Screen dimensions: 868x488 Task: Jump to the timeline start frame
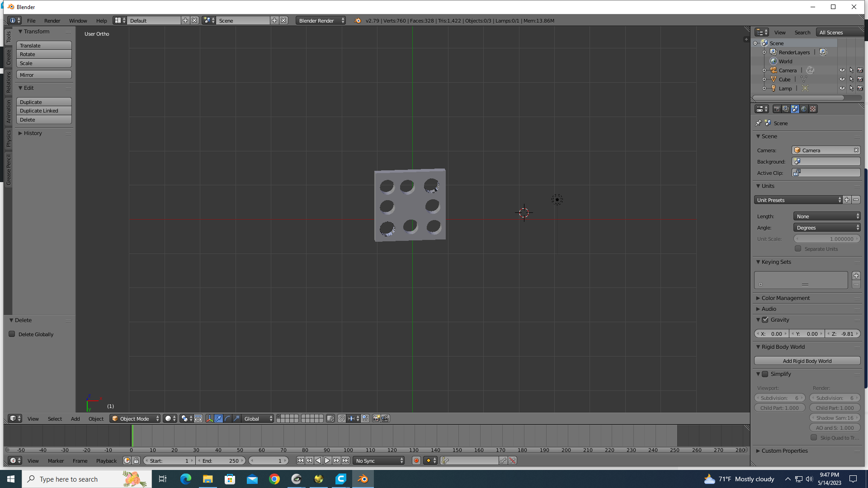300,461
